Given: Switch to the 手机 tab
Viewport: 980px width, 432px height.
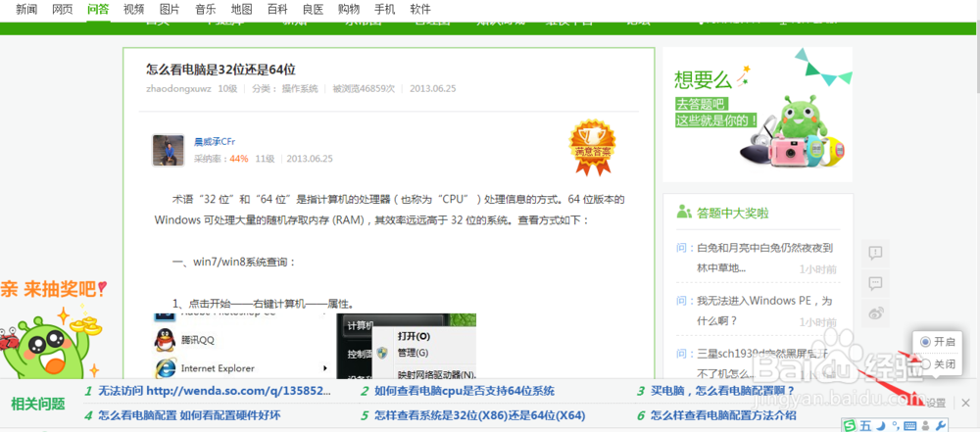Looking at the screenshot, I should coord(384,9).
